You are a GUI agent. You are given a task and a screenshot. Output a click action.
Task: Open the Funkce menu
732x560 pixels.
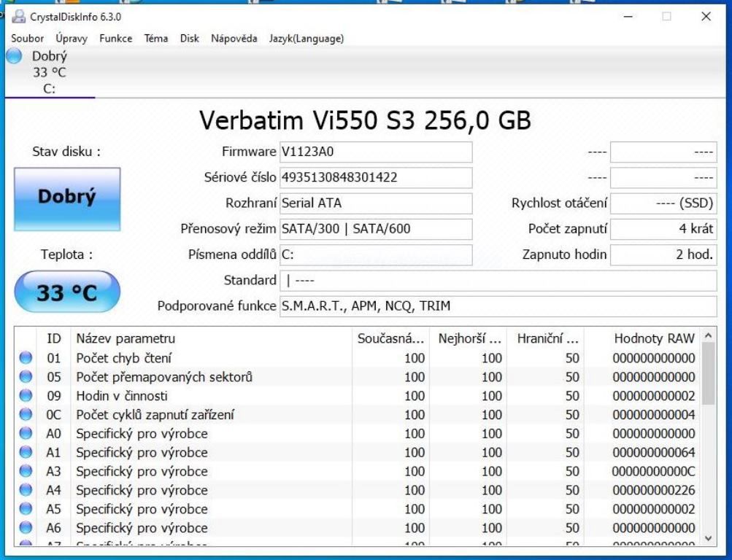coord(116,39)
